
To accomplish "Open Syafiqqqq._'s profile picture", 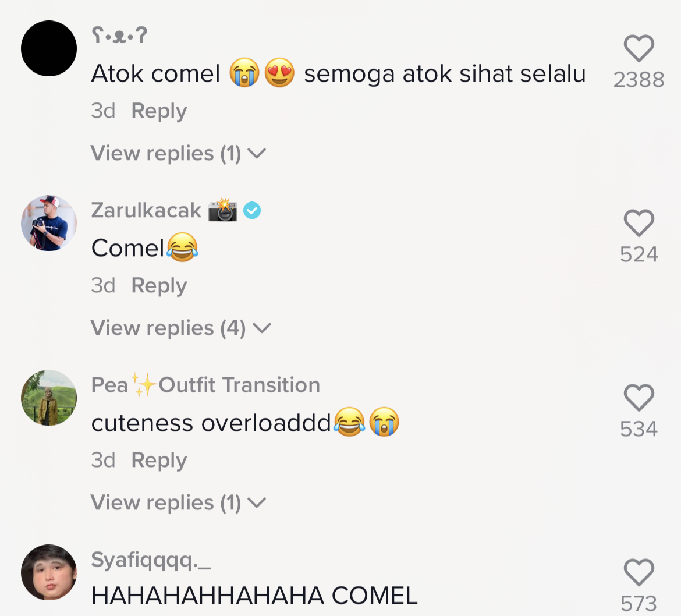I will click(49, 572).
